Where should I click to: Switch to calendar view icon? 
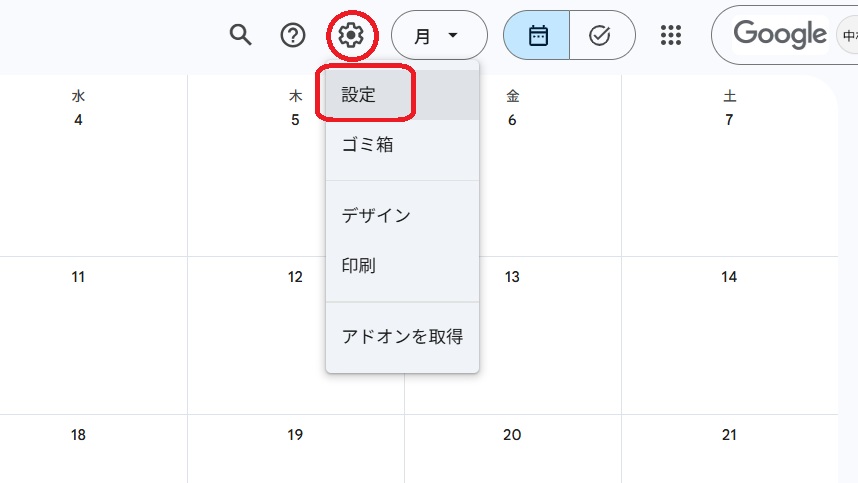537,36
